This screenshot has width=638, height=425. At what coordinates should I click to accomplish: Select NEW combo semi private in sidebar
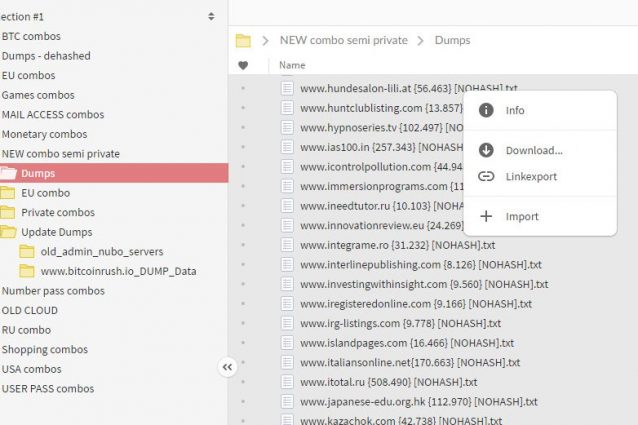[61, 154]
